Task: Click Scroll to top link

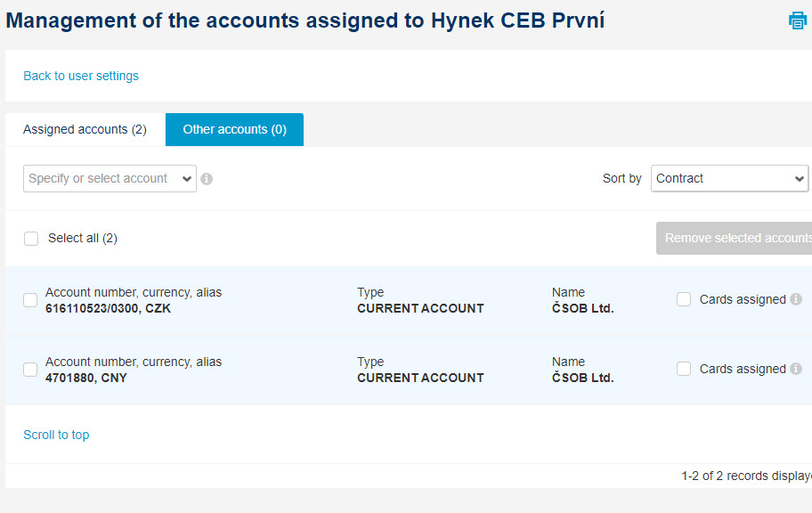Action: [x=56, y=435]
